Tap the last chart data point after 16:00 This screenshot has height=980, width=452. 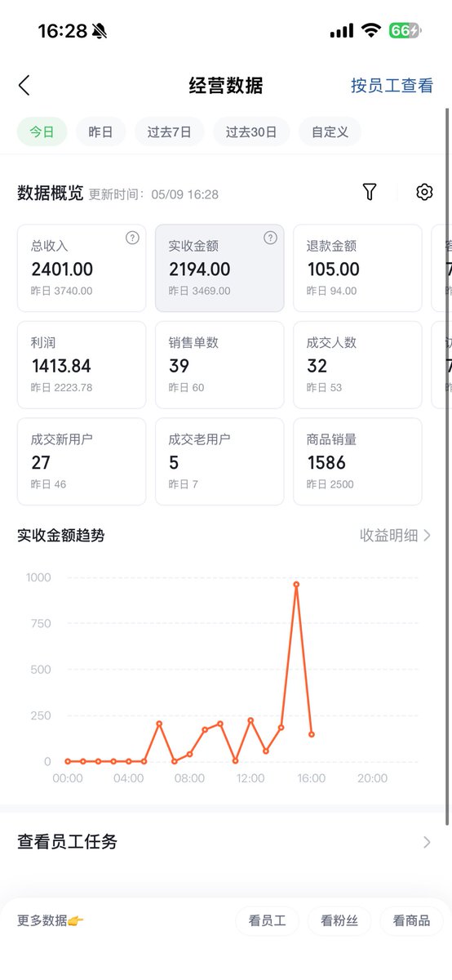[312, 734]
